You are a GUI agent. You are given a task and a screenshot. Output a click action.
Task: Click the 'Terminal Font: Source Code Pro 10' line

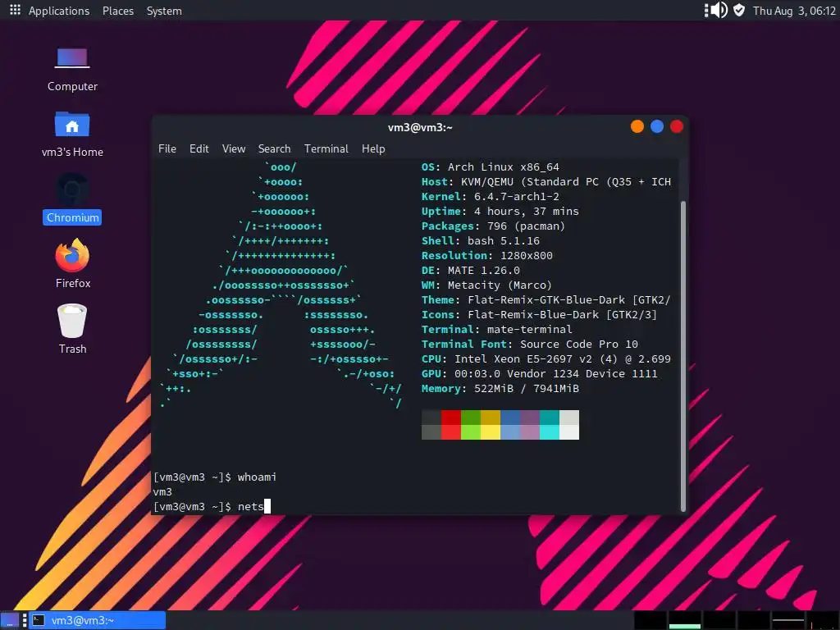click(x=530, y=344)
